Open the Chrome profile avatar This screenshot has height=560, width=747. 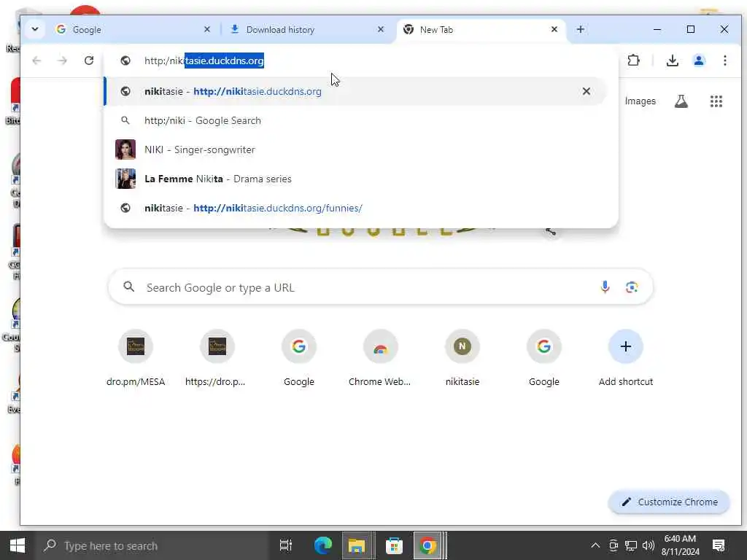(x=698, y=61)
